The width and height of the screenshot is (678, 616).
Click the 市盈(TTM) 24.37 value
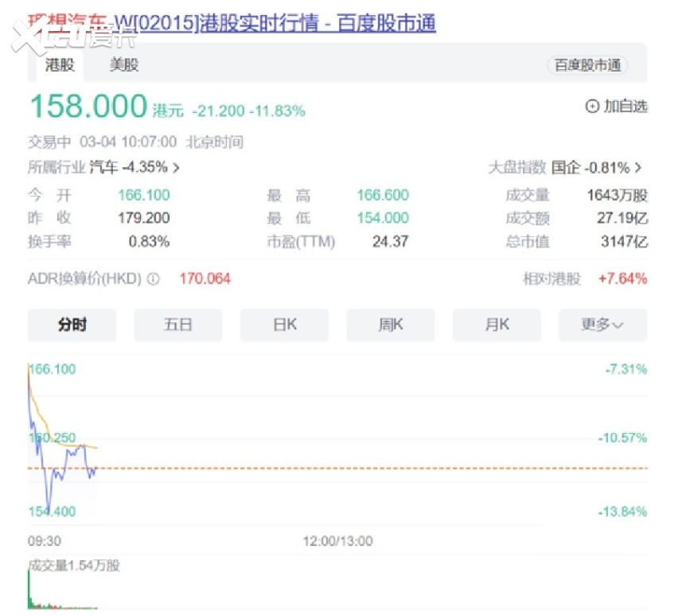(x=391, y=241)
